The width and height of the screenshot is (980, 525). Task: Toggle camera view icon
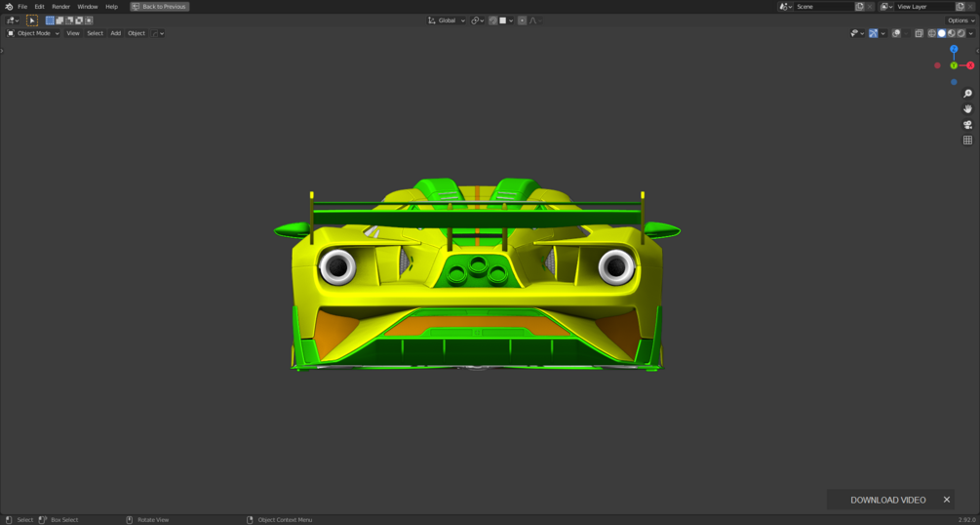pyautogui.click(x=967, y=125)
